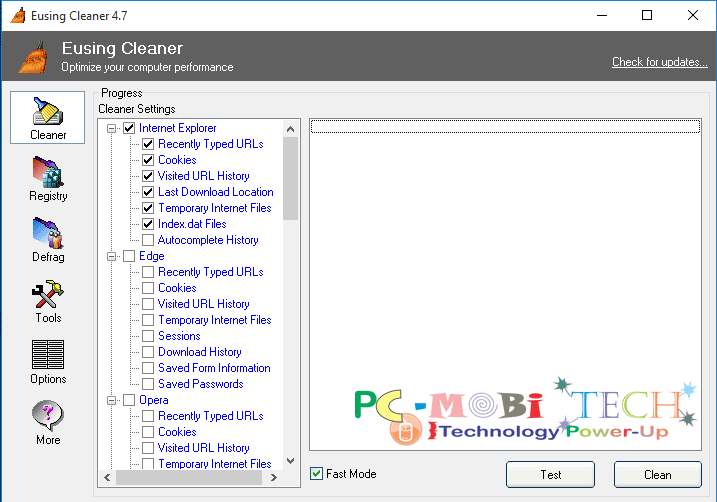Disable the Fast Mode checkbox
The image size is (717, 502).
316,474
